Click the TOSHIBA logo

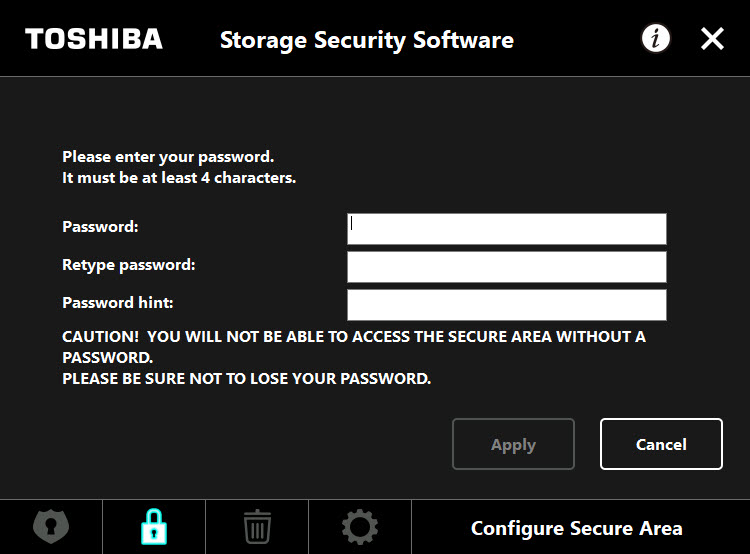pos(94,39)
